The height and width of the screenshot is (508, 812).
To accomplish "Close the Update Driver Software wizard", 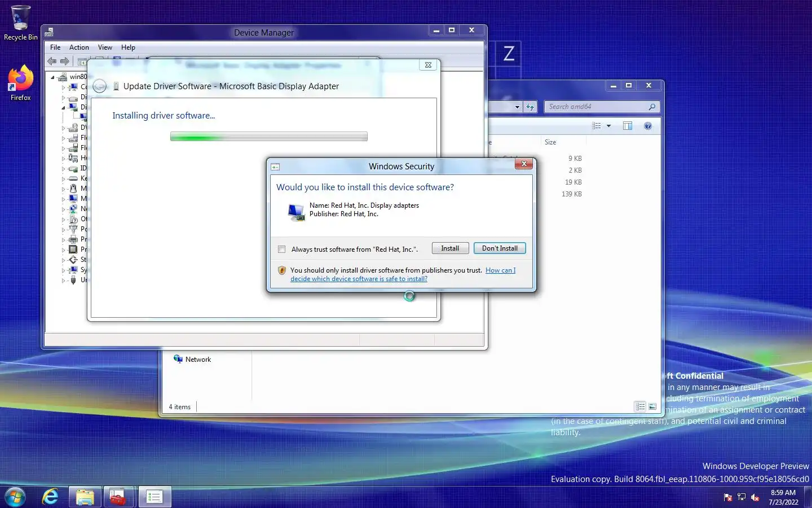I will (x=428, y=65).
